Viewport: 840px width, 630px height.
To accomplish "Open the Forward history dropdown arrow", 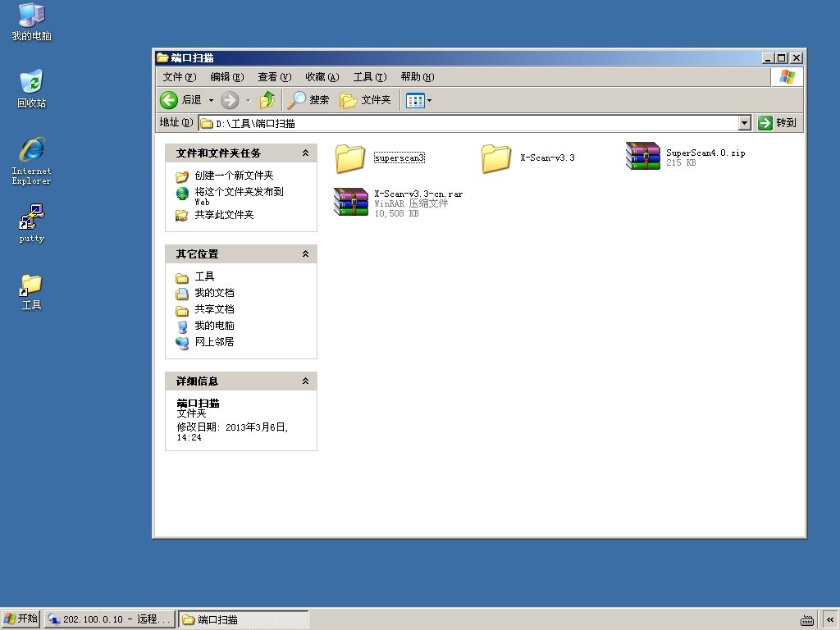I will point(248,100).
